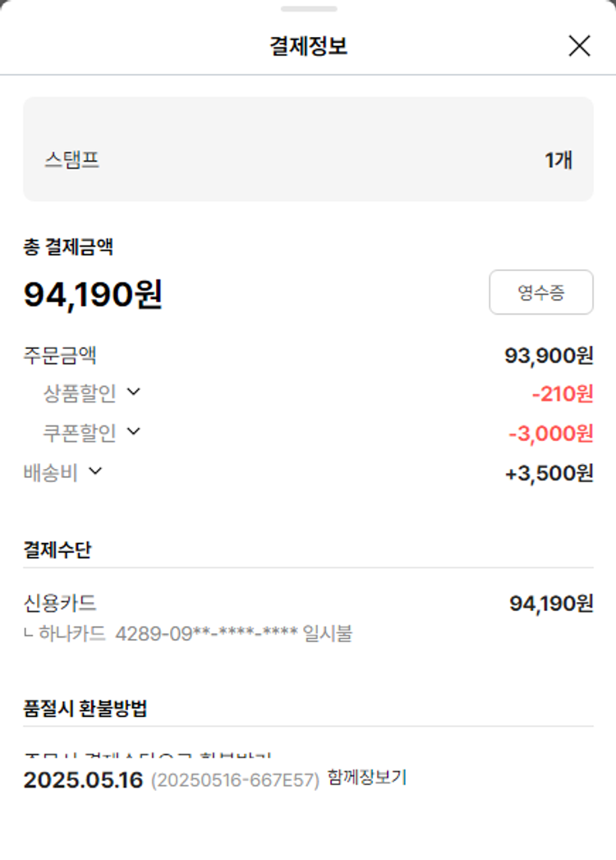Click the 신용카드 payment method label

(x=60, y=604)
